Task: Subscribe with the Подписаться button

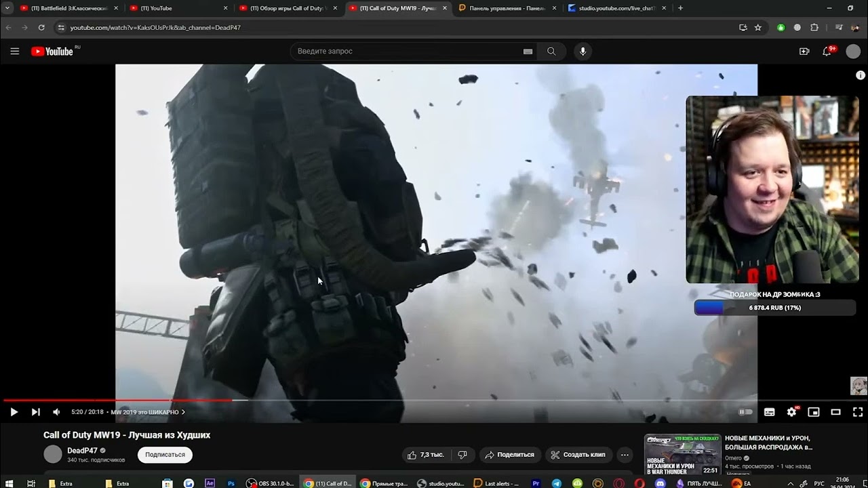Action: [x=165, y=455]
